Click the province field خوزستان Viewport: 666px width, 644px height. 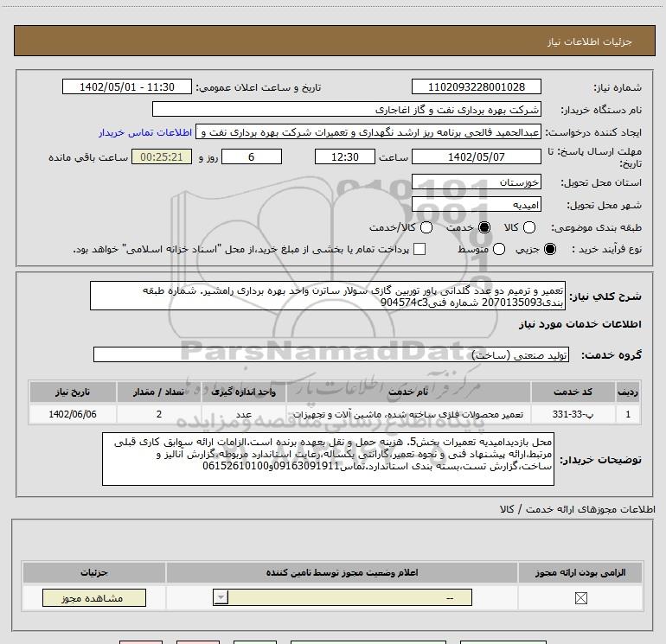(x=476, y=182)
